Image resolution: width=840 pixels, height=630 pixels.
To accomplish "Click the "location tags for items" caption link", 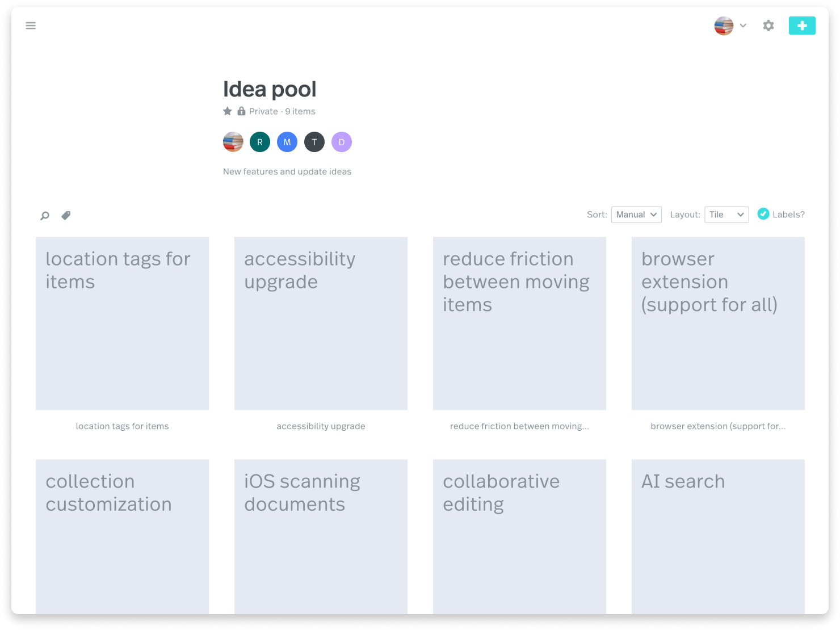I will coord(122,426).
